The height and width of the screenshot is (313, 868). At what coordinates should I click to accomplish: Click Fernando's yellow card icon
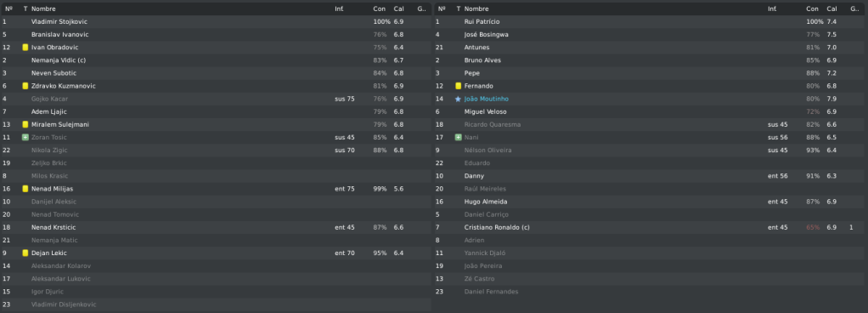coord(458,86)
